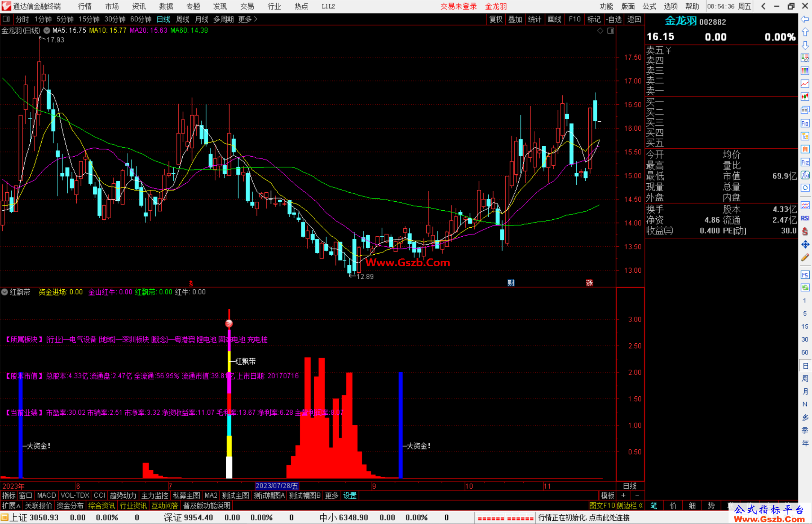Select the pencil drawing tool icon

point(805,257)
